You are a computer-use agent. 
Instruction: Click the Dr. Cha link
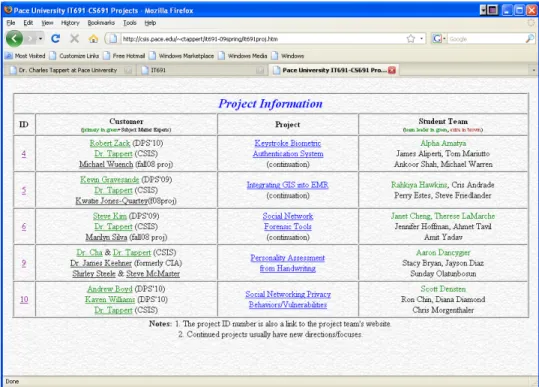tap(89, 253)
